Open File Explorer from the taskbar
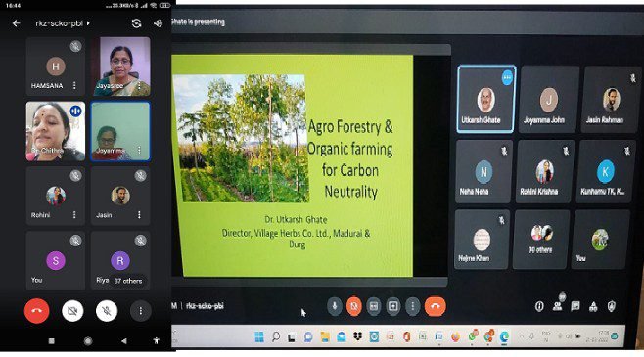The image size is (644, 357). [325, 336]
